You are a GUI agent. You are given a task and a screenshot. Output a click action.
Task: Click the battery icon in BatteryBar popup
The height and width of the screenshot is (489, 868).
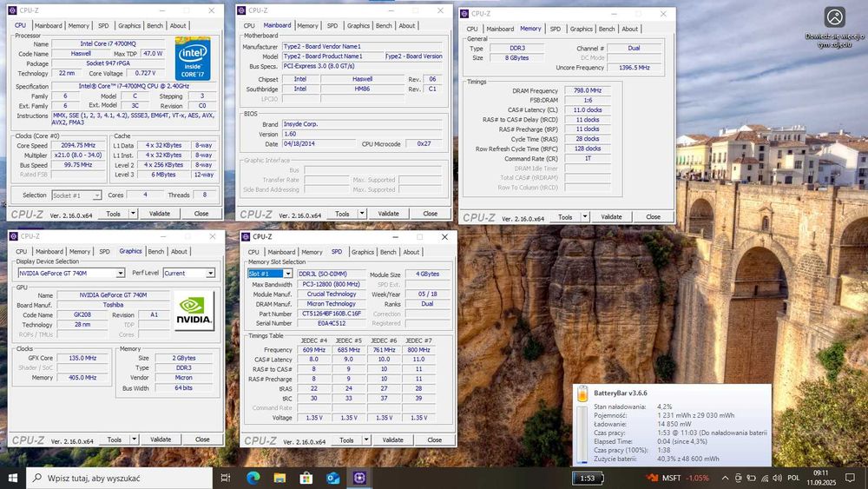click(582, 393)
